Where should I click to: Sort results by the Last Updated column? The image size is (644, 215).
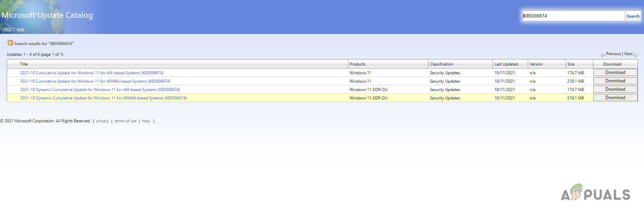click(506, 64)
